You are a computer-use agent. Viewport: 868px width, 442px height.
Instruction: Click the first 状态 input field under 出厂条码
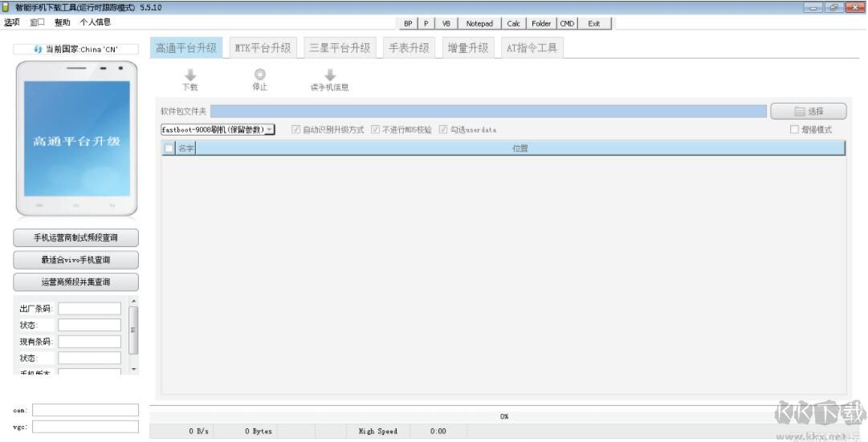coord(90,325)
